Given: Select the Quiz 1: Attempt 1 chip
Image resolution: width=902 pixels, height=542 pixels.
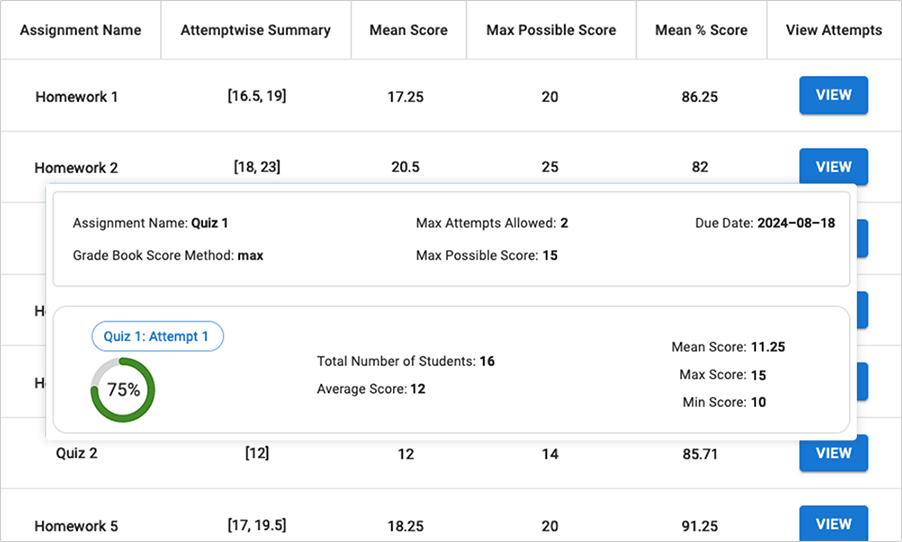Looking at the screenshot, I should [157, 337].
